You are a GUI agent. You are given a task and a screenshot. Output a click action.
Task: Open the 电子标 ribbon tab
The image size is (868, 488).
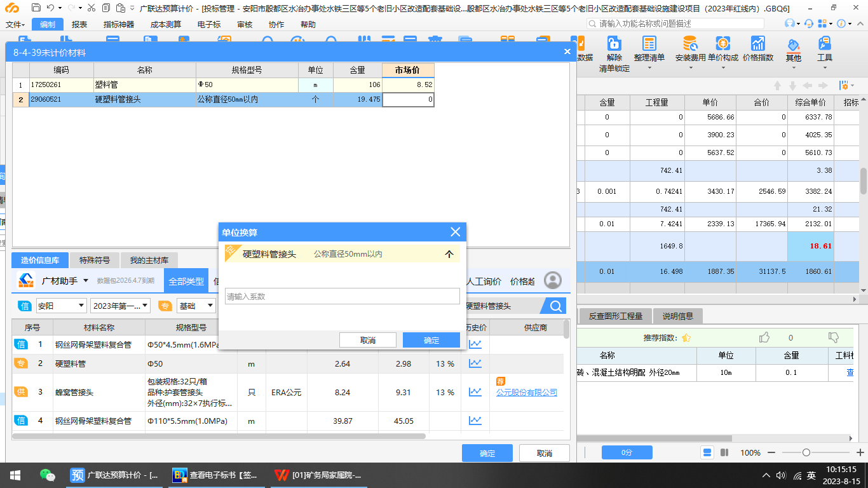(209, 24)
